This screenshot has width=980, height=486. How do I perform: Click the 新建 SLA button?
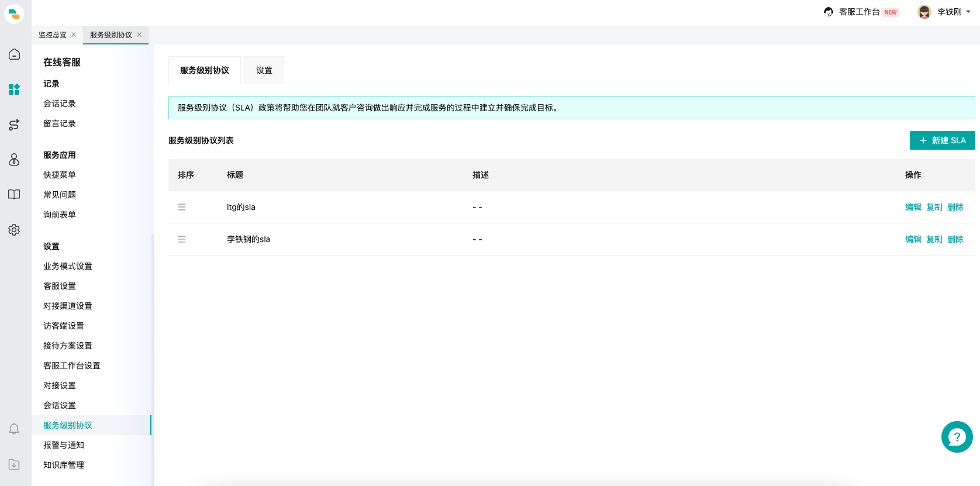pyautogui.click(x=942, y=140)
